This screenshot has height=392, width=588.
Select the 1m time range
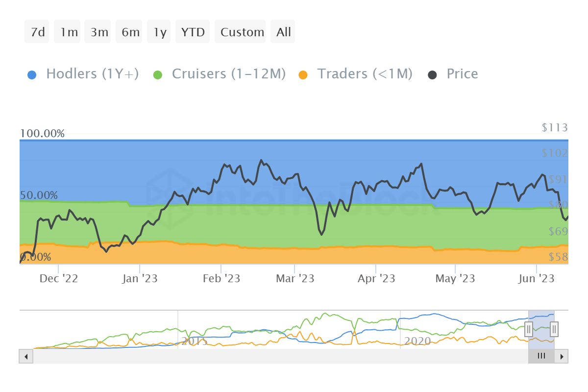click(x=67, y=31)
